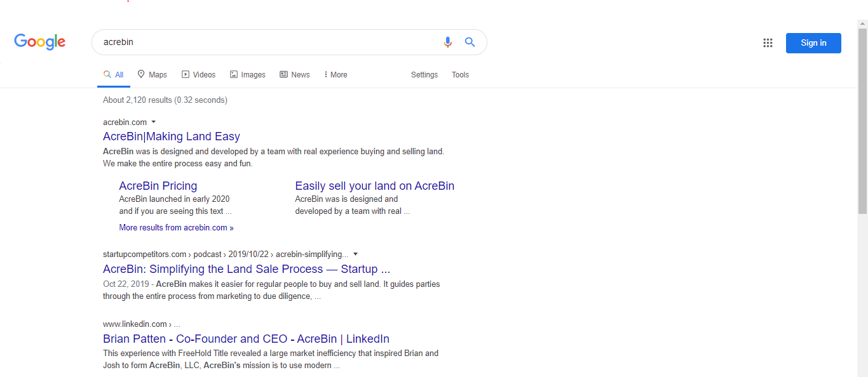Click the acrebin.com URL text
The image size is (868, 377).
125,122
